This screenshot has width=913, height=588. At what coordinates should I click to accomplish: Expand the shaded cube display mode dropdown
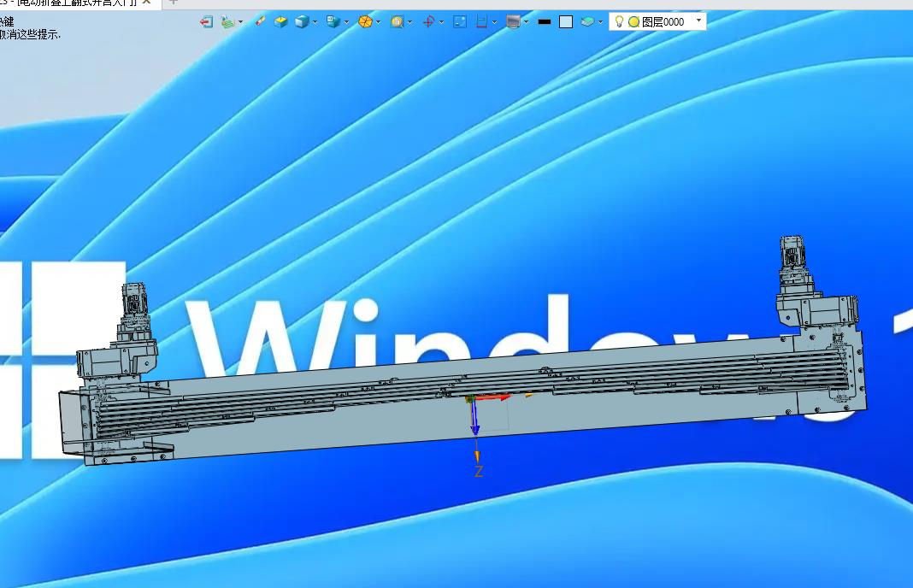point(315,22)
